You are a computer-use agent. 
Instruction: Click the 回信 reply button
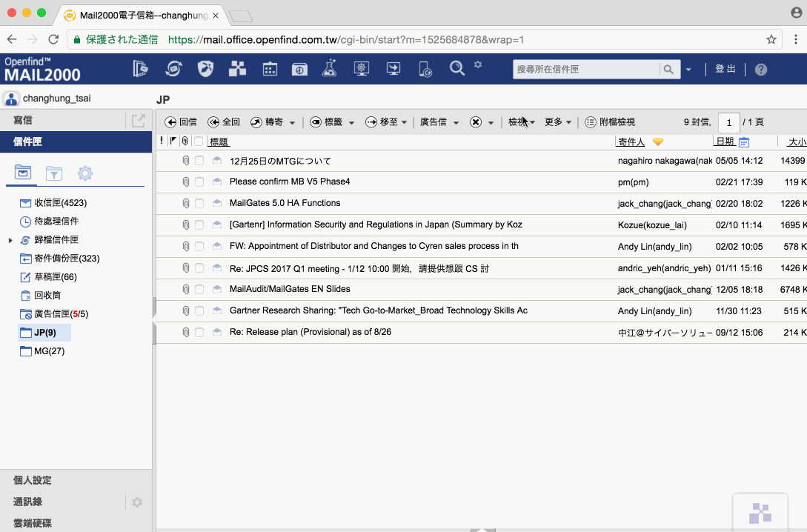click(x=181, y=122)
